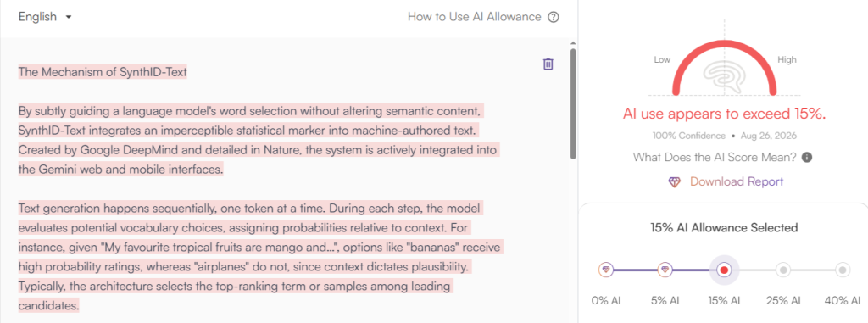Click the Download Report link

point(737,181)
